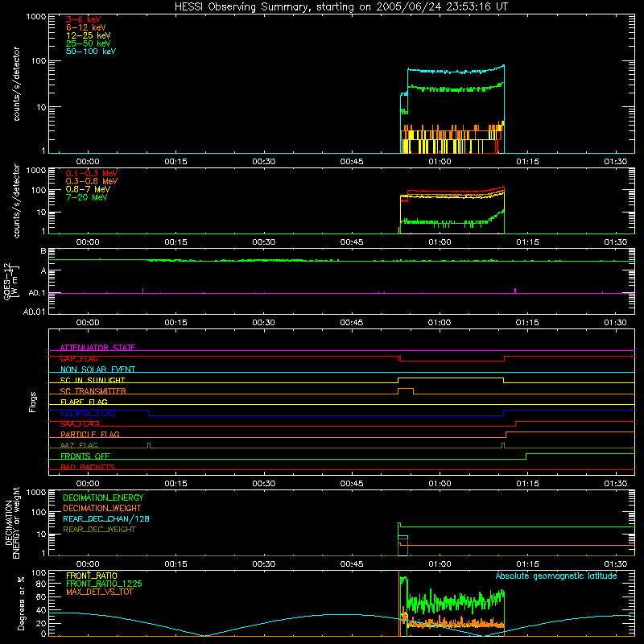Select the FRONTS_OFF flag label
The width and height of the screenshot is (644, 644).
point(85,456)
